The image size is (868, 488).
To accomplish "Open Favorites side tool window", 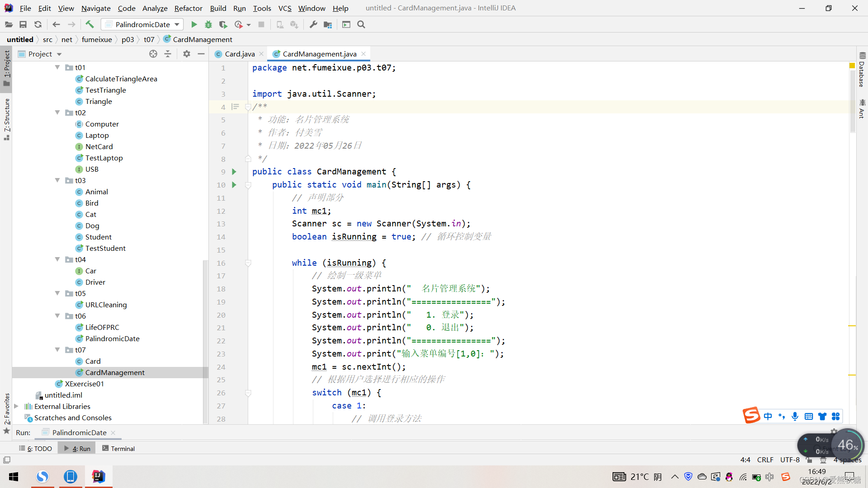I will point(7,413).
